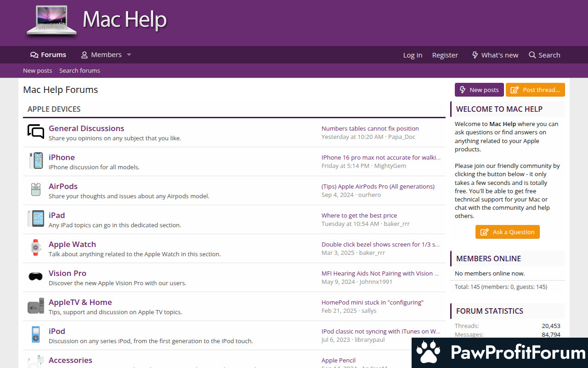Click the Vision Pro headset icon
Image resolution: width=588 pixels, height=368 pixels.
click(36, 276)
